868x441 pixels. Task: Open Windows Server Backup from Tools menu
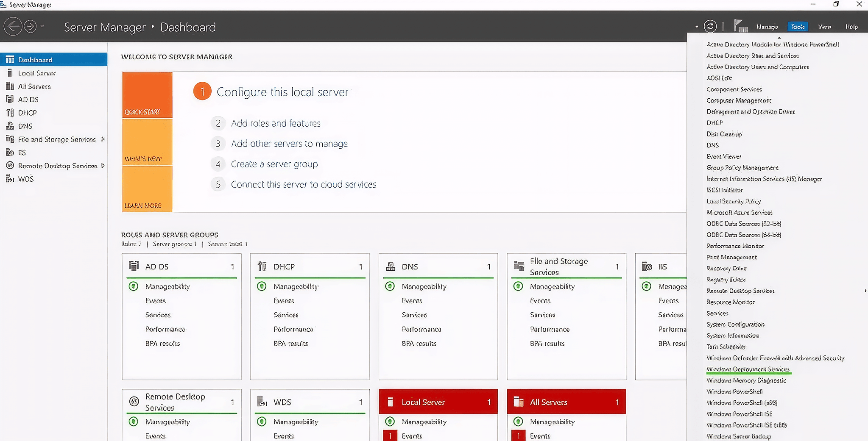(x=739, y=436)
